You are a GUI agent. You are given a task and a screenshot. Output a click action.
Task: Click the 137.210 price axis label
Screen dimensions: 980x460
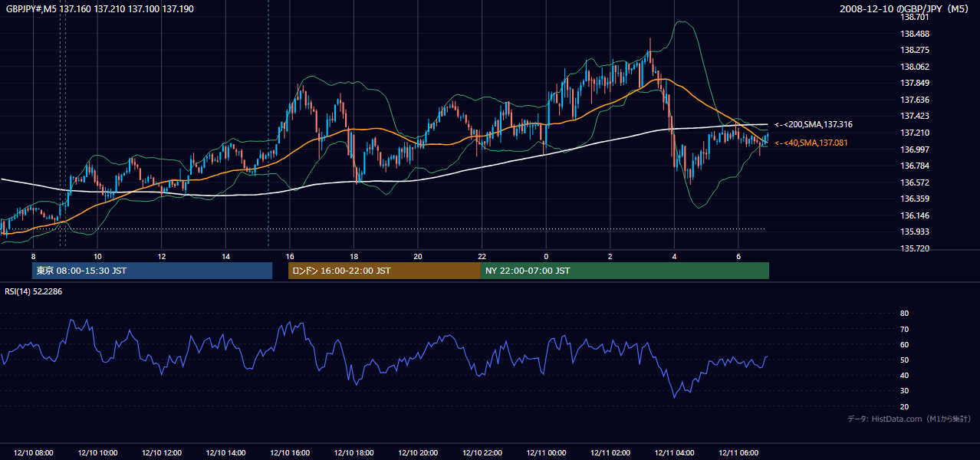[916, 133]
